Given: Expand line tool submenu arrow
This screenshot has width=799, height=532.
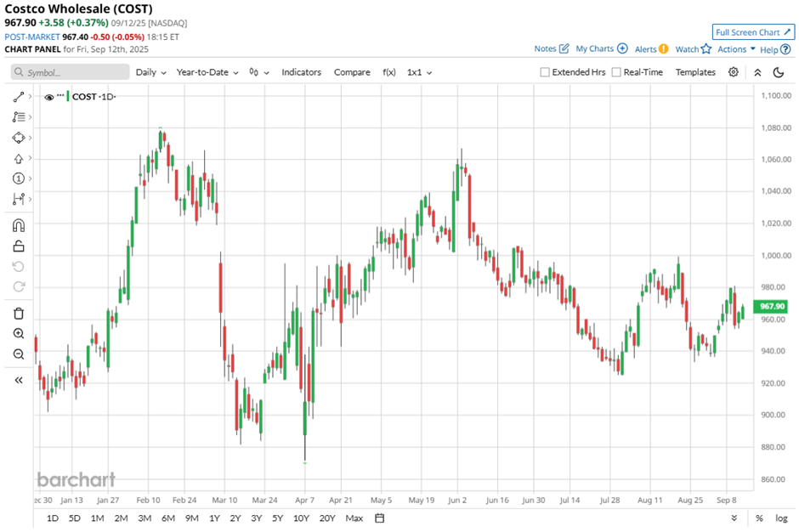Looking at the screenshot, I should pyautogui.click(x=31, y=97).
